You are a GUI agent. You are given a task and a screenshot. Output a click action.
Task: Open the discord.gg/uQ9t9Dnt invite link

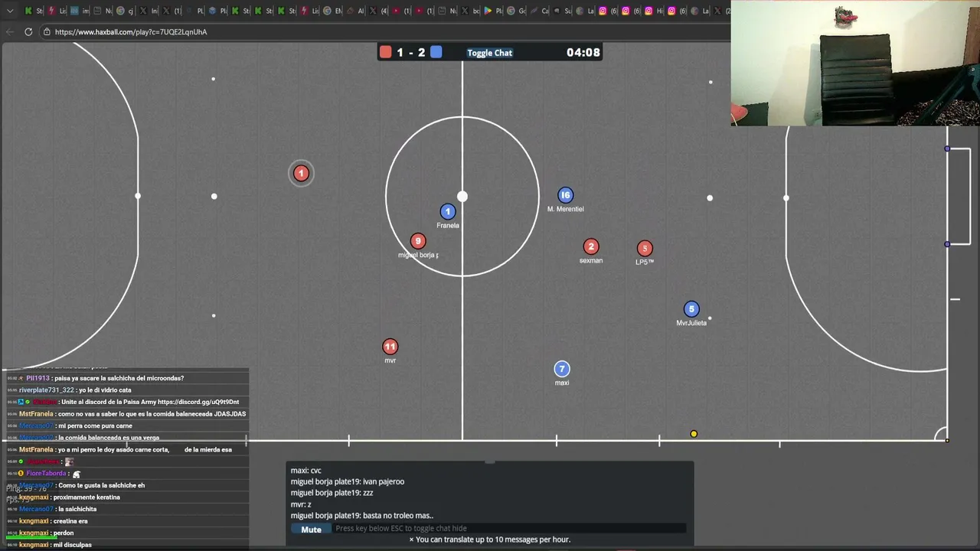click(198, 402)
